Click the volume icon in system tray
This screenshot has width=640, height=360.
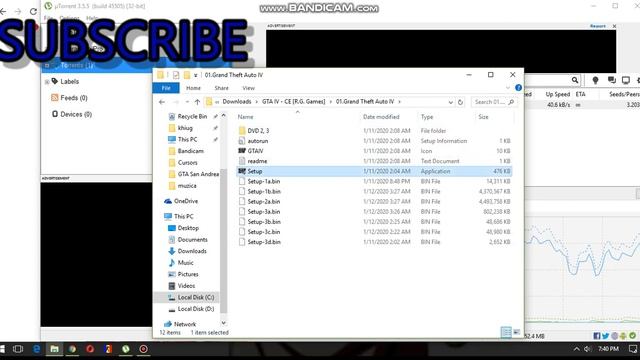[x=587, y=349]
